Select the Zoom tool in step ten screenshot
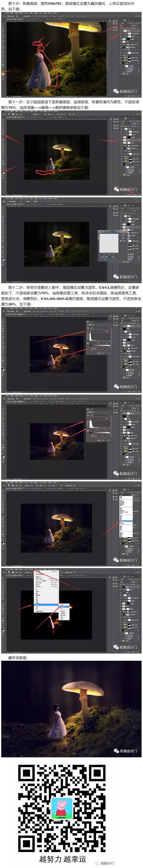Screen dimensions: 143x868 (x=3, y=67)
